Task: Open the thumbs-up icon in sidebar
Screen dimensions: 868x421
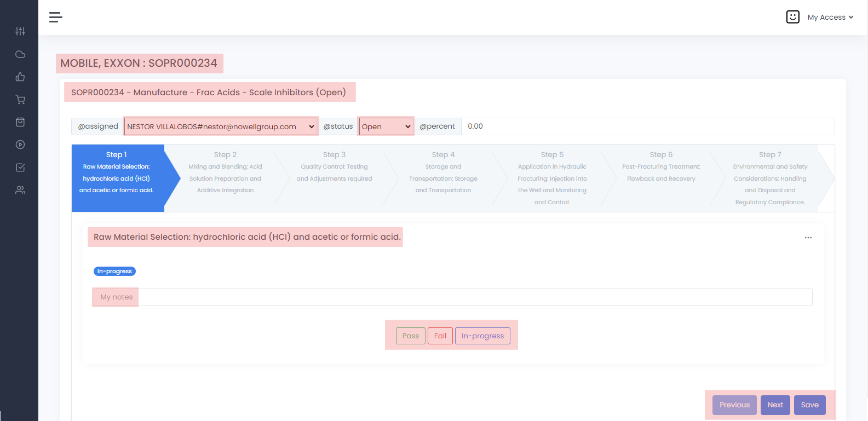Action: pos(20,77)
